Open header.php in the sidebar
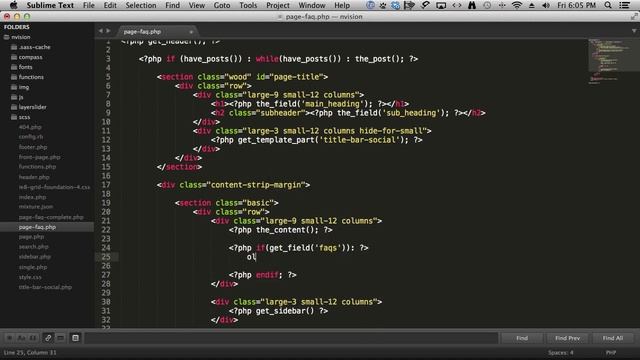 [x=34, y=177]
